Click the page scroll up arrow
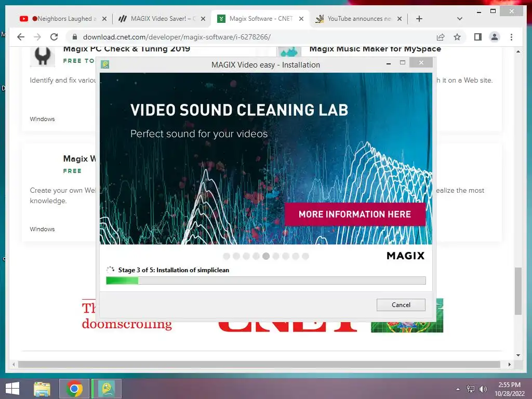This screenshot has height=399, width=532. click(x=518, y=51)
